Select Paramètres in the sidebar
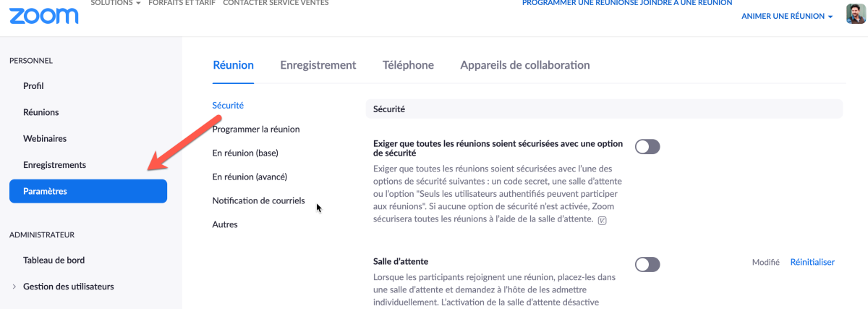Image resolution: width=868 pixels, height=309 pixels. point(88,191)
